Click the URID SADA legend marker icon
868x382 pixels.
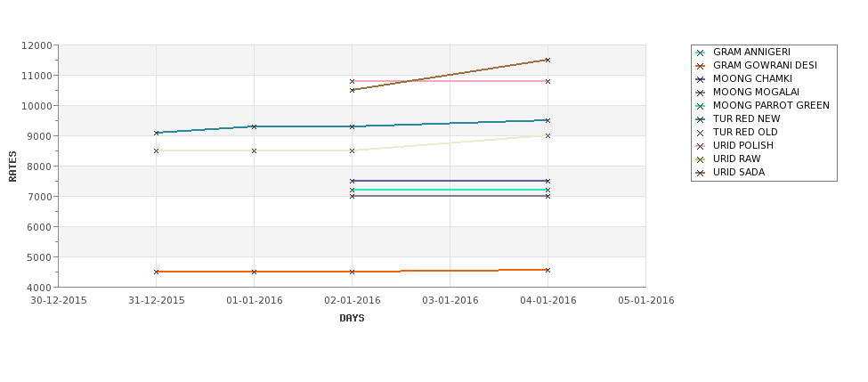click(x=701, y=172)
